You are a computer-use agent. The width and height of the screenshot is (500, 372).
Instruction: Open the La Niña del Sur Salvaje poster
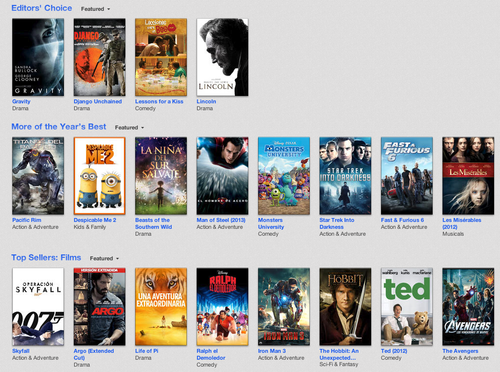161,176
